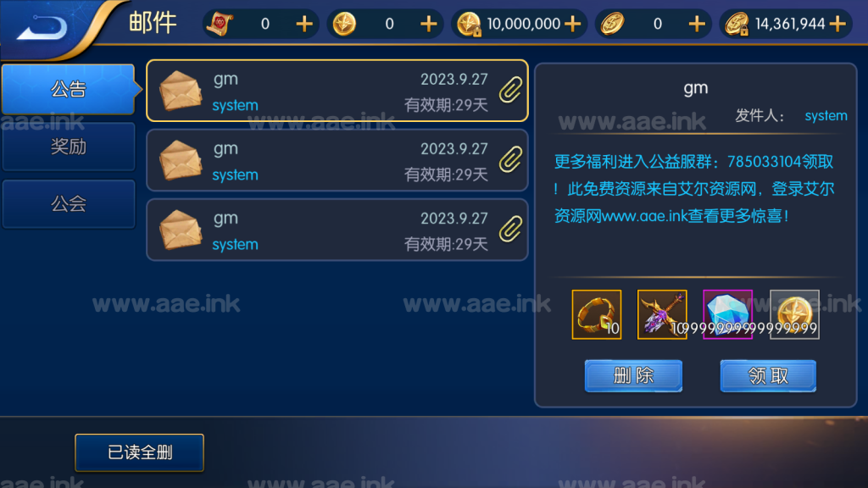Click the 删除 button
The height and width of the screenshot is (488, 868).
[x=633, y=375]
